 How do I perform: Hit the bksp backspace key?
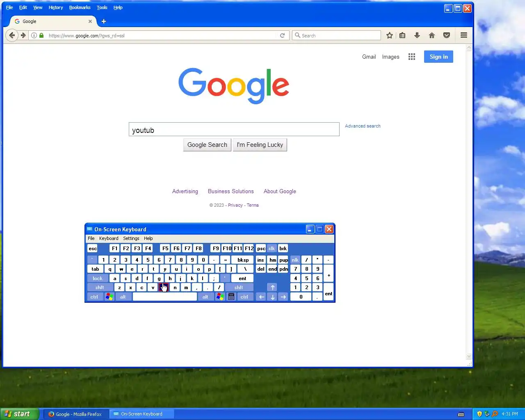tap(243, 260)
